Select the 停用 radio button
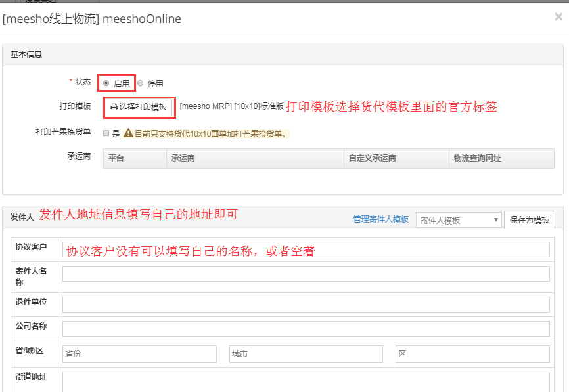Image resolution: width=569 pixels, height=392 pixels. 140,83
